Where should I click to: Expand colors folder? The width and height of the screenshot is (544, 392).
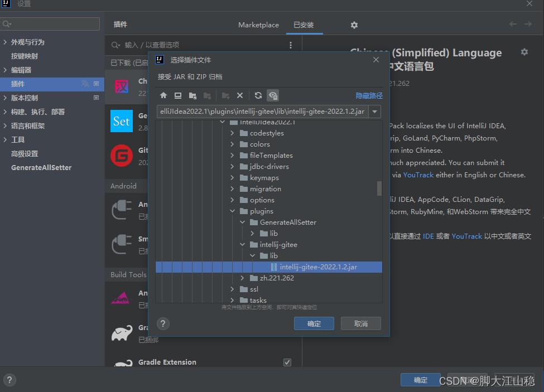[232, 144]
